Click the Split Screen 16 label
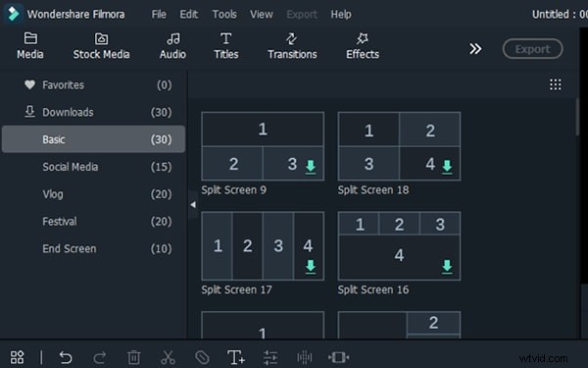 coord(373,289)
